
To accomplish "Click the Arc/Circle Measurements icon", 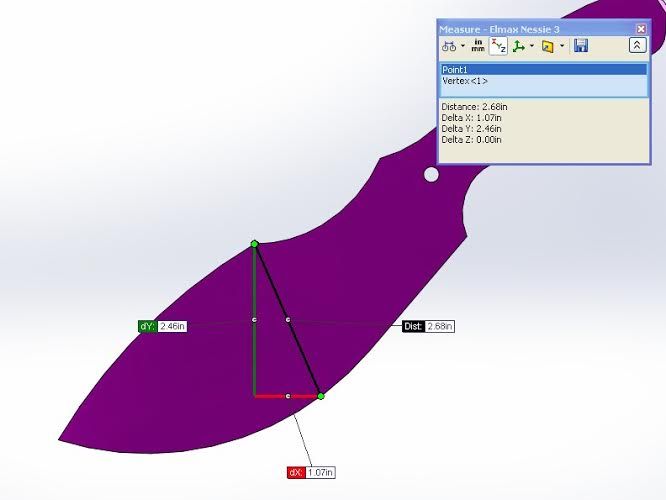I will point(449,46).
